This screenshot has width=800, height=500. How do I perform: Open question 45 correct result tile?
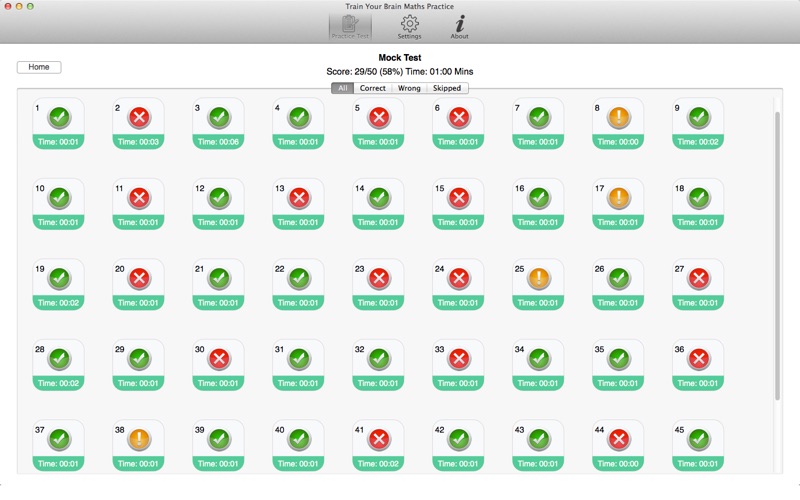tap(698, 445)
